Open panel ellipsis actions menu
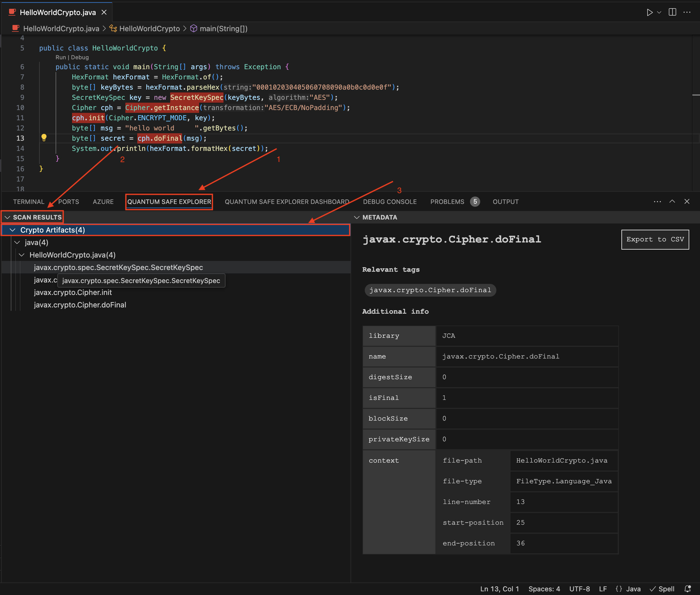Screen dimensions: 700x595 tap(657, 201)
